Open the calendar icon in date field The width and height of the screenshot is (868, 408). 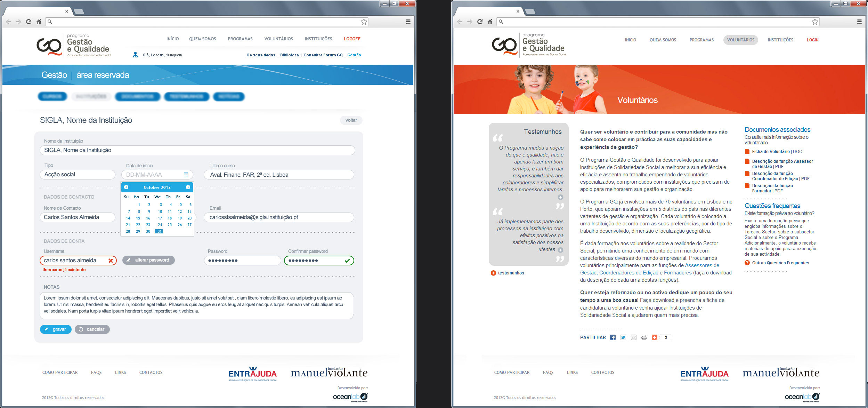[x=186, y=175]
